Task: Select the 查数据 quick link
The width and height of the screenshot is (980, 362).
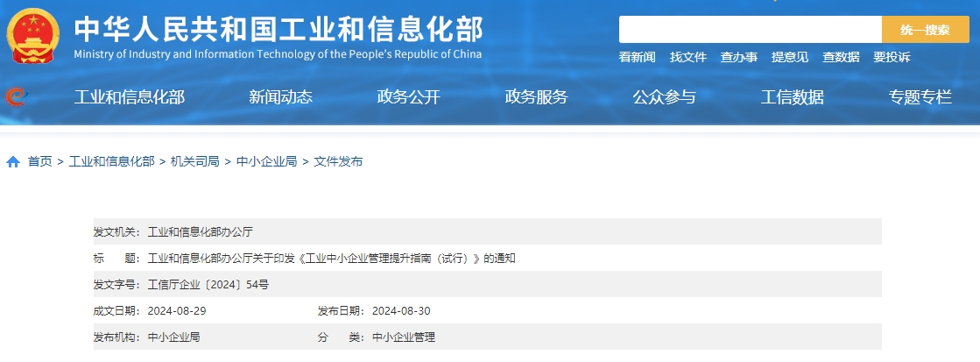Action: (x=840, y=57)
